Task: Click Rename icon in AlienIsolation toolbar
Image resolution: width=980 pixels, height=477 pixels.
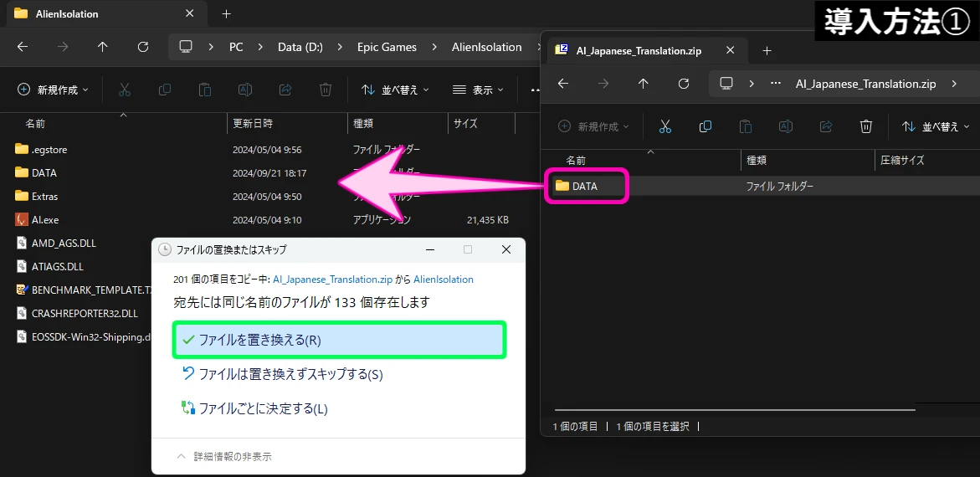Action: [x=245, y=90]
